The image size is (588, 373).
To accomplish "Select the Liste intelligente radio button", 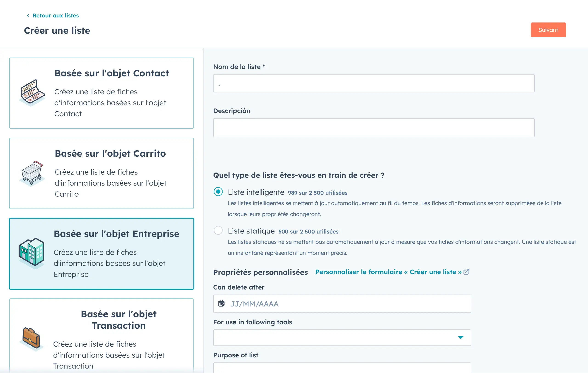I will pos(218,192).
